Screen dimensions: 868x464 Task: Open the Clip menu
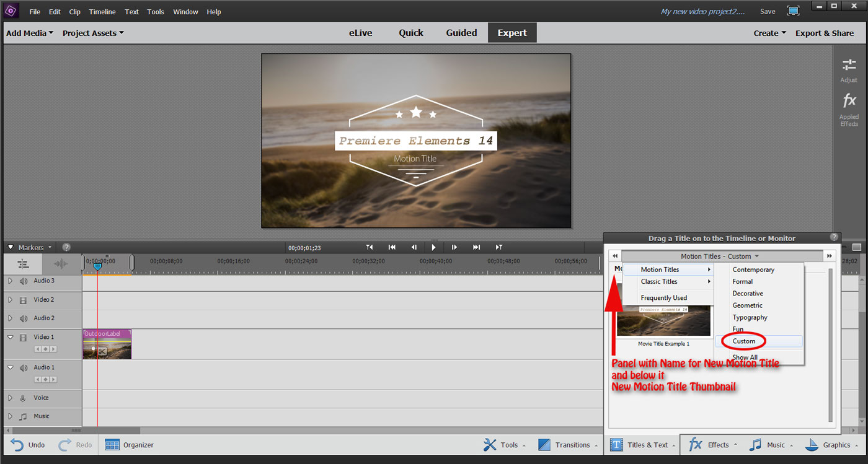[75, 12]
